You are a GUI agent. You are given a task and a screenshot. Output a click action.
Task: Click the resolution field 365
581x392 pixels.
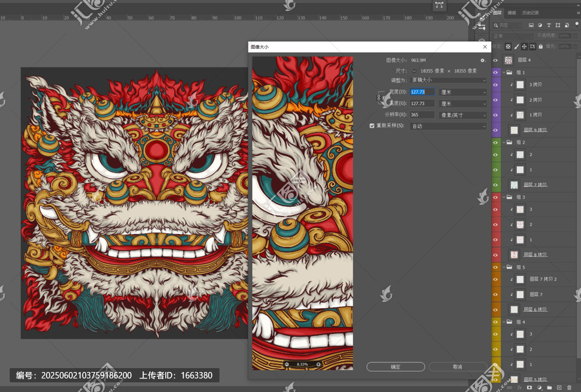(422, 115)
